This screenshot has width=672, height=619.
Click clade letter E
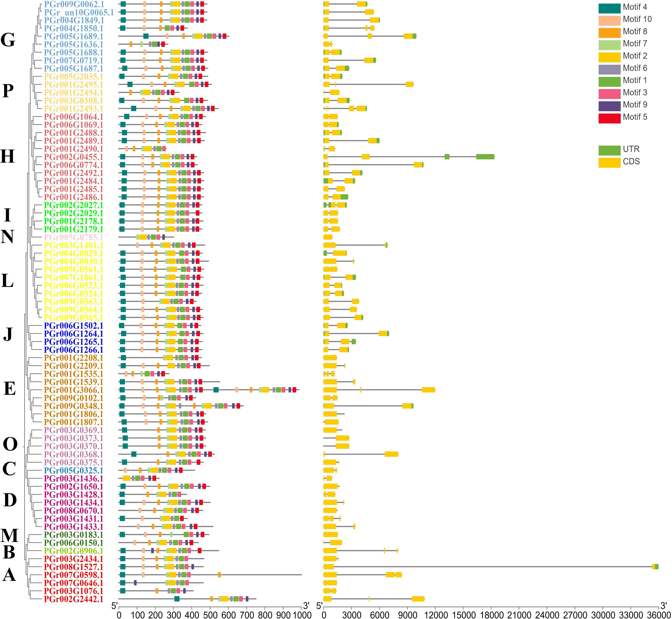pos(9,388)
